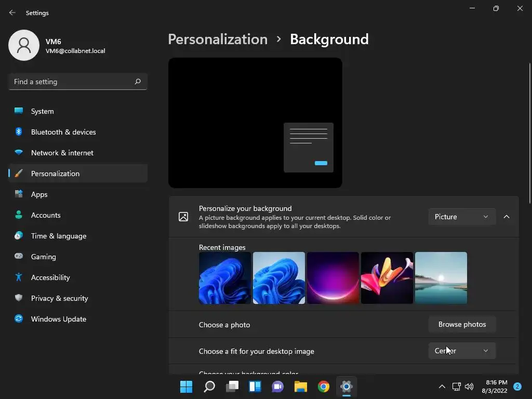Viewport: 532px width, 399px height.
Task: Click Browse photos button
Action: 462,324
